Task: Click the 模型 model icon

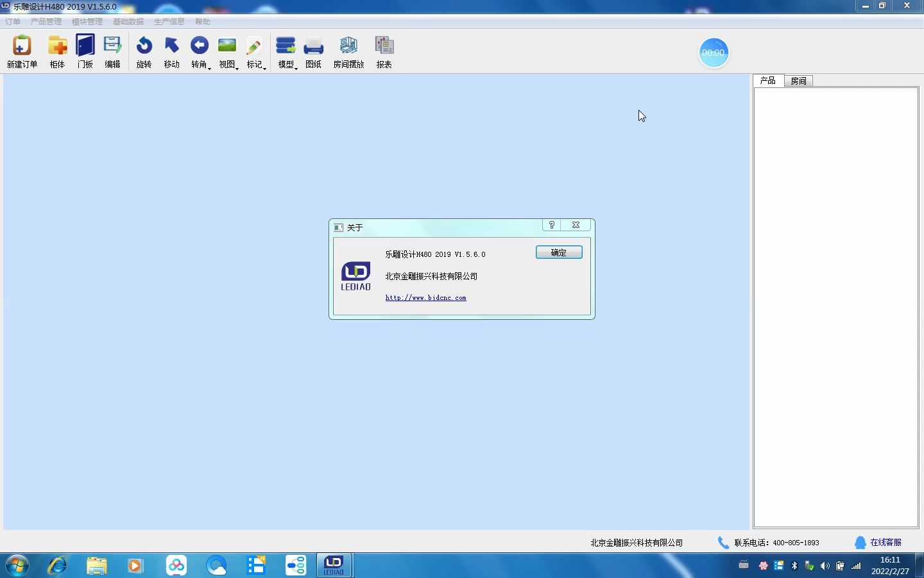Action: tap(286, 46)
